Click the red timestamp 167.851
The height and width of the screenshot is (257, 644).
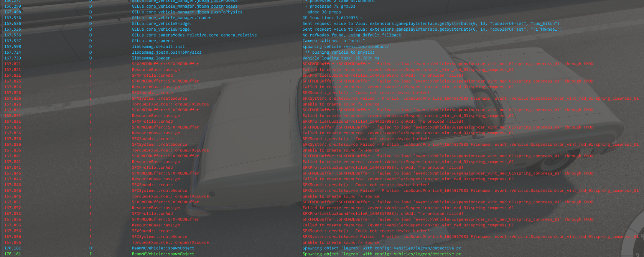[x=13, y=202]
